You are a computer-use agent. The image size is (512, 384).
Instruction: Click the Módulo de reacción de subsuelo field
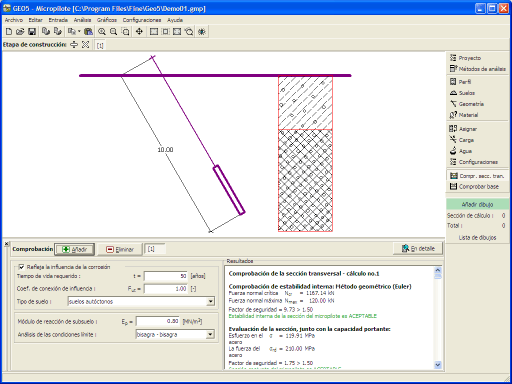pyautogui.click(x=158, y=321)
